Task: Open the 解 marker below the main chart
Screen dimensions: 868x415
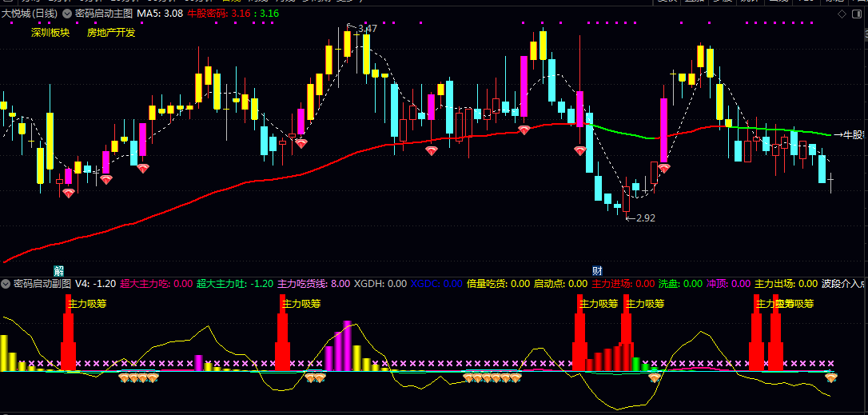Action: pos(58,271)
